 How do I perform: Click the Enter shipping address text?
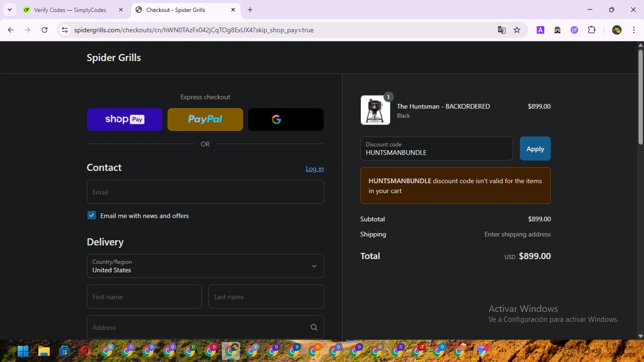[x=517, y=234]
